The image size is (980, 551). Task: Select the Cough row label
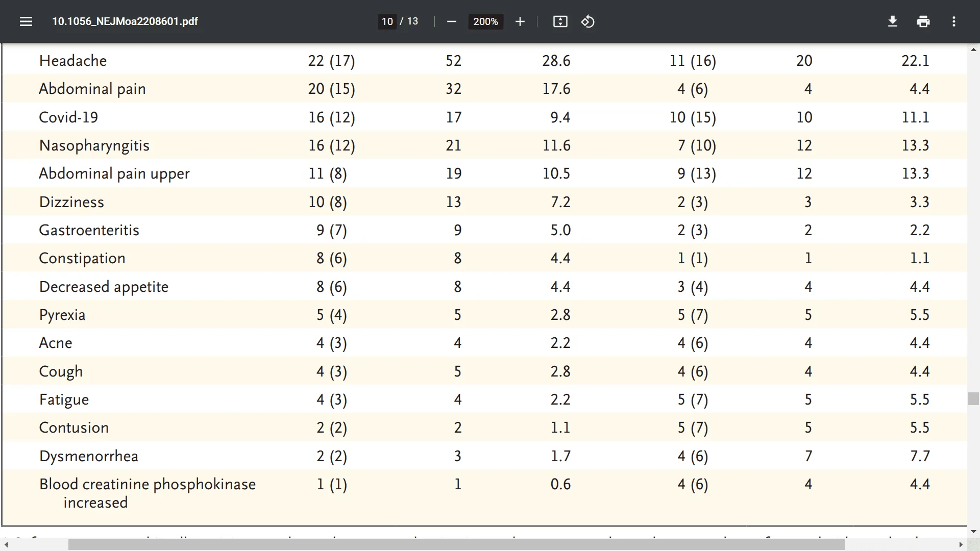coord(61,371)
